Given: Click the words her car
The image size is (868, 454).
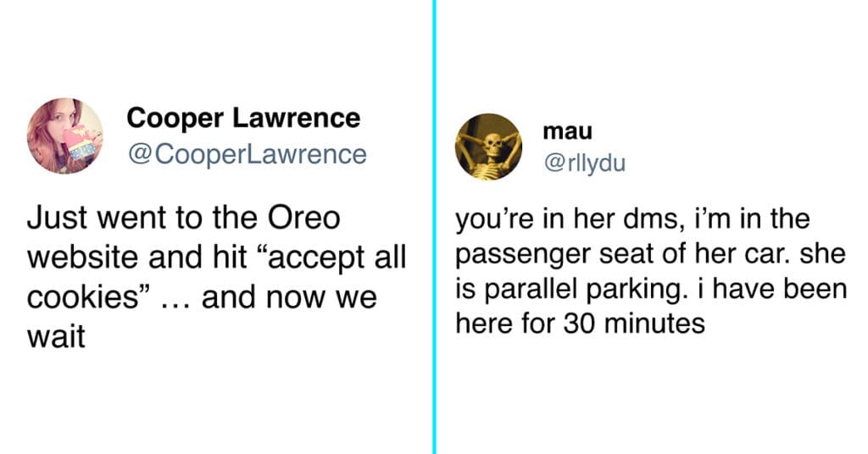Looking at the screenshot, I should point(753,254).
